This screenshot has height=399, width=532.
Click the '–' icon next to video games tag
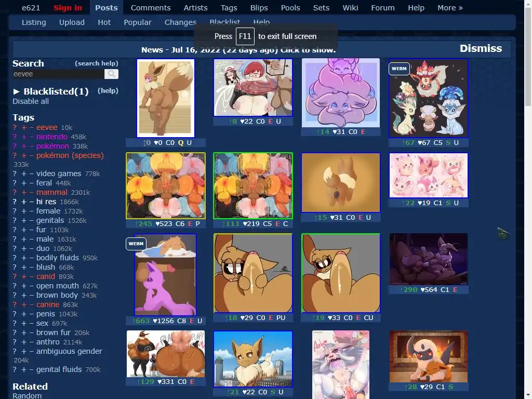pyautogui.click(x=32, y=174)
